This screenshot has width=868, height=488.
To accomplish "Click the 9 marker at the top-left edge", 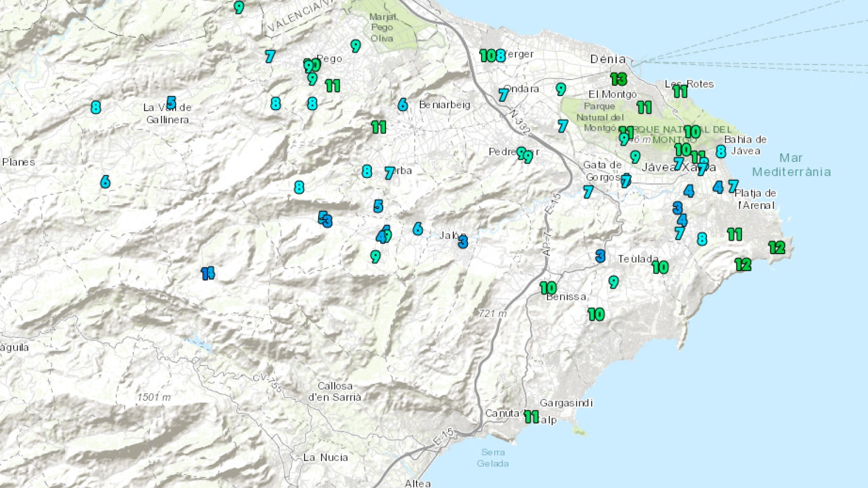I will point(239,7).
